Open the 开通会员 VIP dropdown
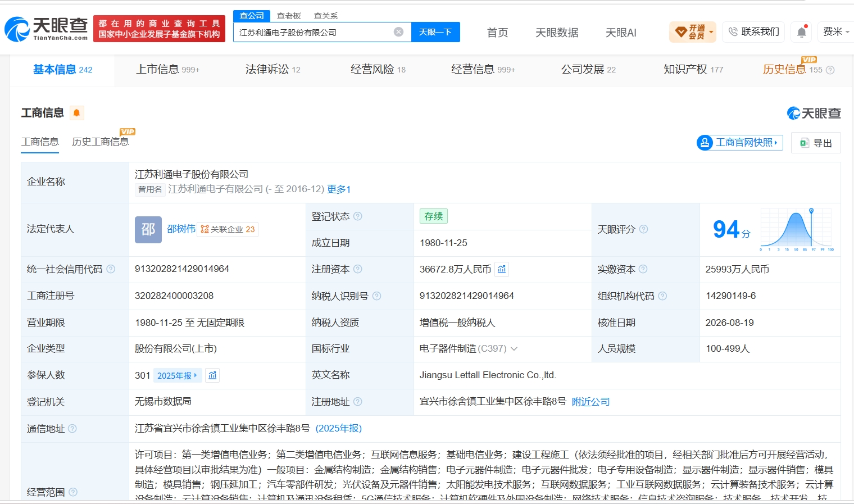Viewport: 854px width, 504px height. tap(693, 32)
